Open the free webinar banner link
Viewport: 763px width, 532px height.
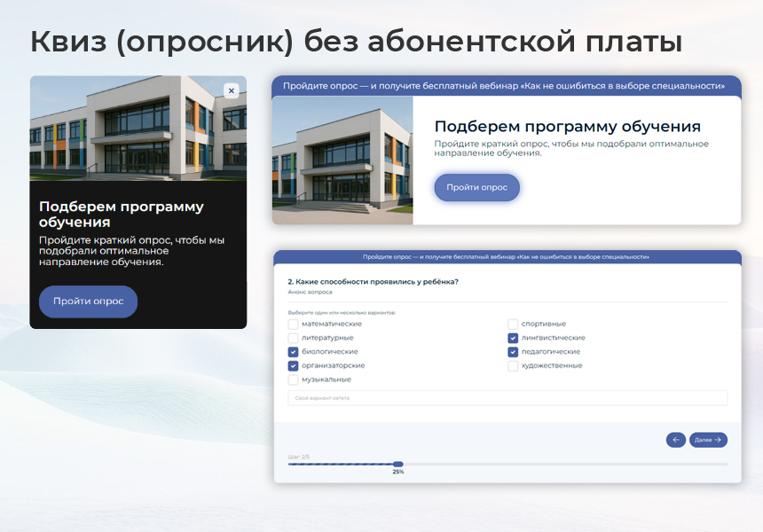click(507, 86)
